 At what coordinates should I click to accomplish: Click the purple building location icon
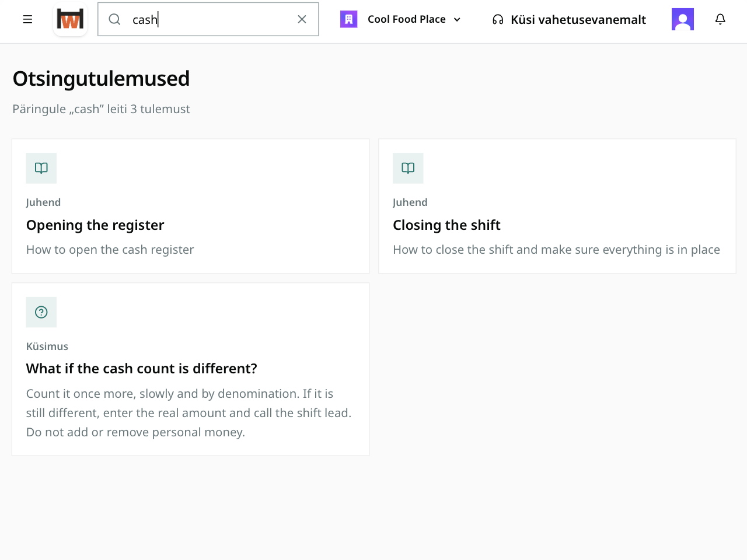348,19
